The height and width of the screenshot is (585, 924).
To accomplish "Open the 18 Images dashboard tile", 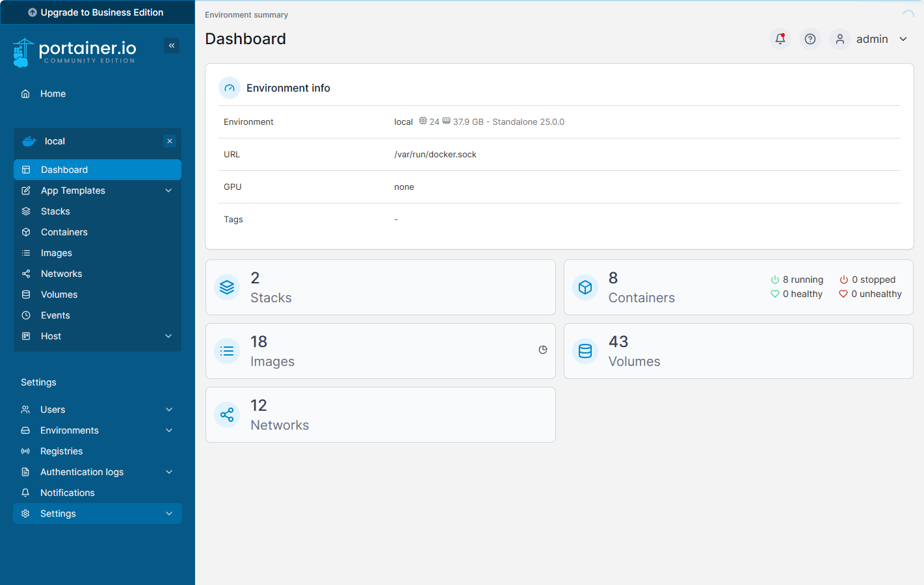I will coord(380,351).
